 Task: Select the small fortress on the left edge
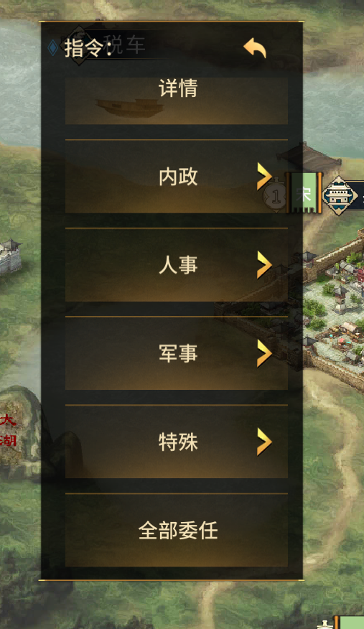(10, 255)
